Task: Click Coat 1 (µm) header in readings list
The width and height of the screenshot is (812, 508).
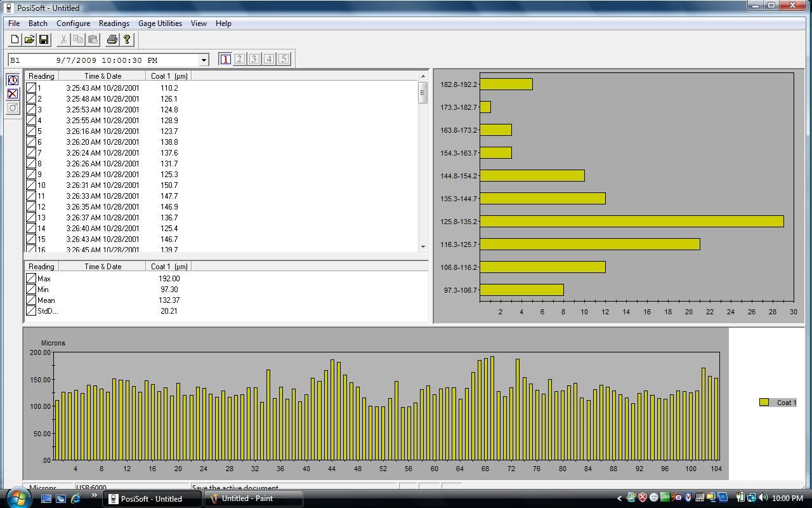Action: click(169, 76)
